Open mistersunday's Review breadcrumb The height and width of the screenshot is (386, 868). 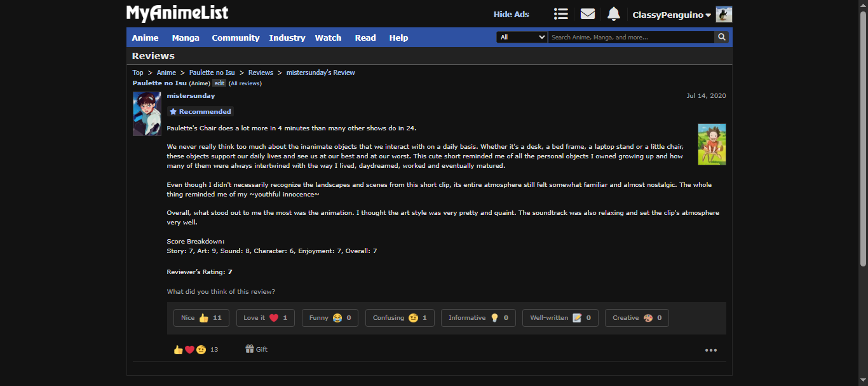pyautogui.click(x=321, y=72)
